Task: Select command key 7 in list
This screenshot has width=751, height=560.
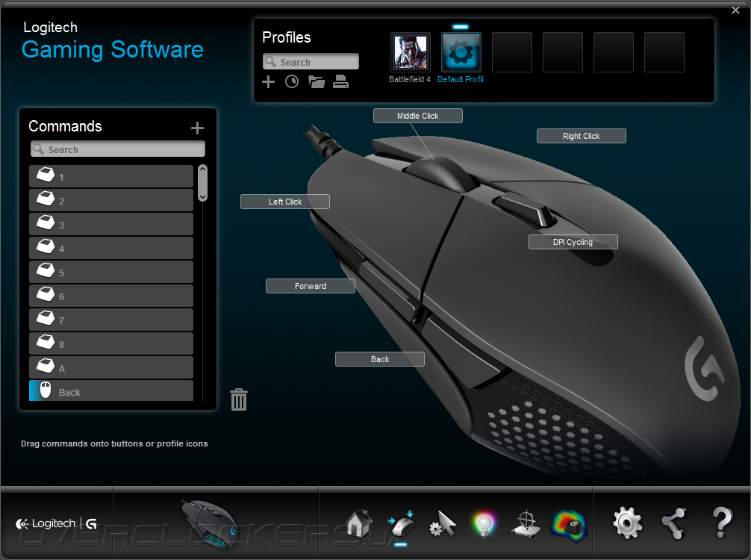Action: [111, 320]
